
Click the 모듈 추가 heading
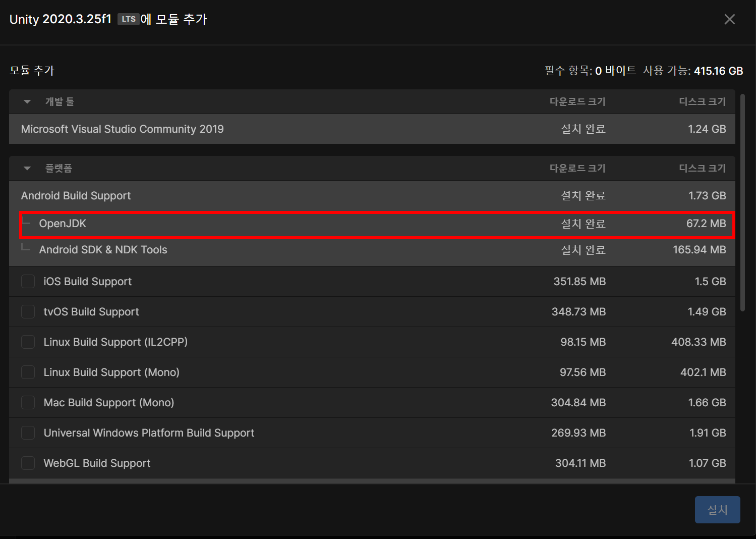coord(32,71)
